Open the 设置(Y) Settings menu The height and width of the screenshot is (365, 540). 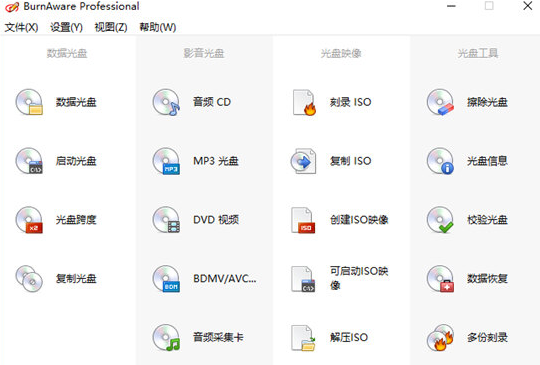click(x=66, y=27)
